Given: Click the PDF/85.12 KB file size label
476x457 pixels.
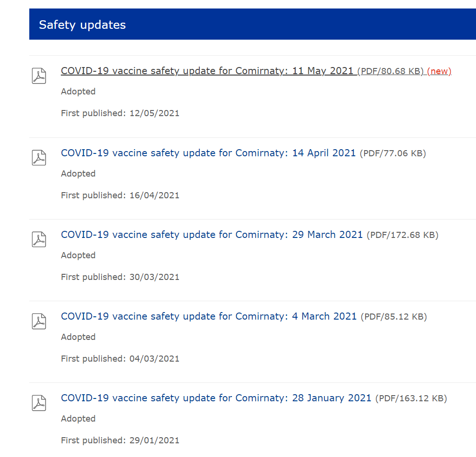Looking at the screenshot, I should (x=394, y=316).
